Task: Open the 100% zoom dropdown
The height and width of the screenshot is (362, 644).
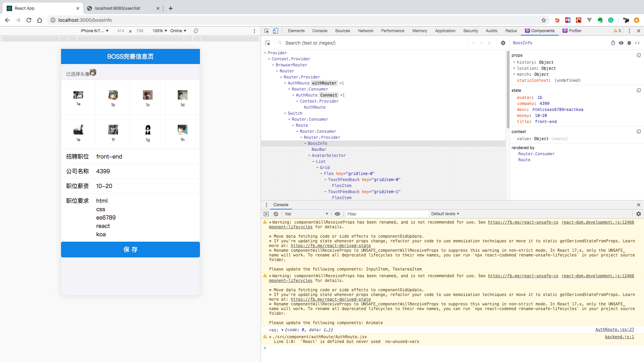Action: (160, 31)
